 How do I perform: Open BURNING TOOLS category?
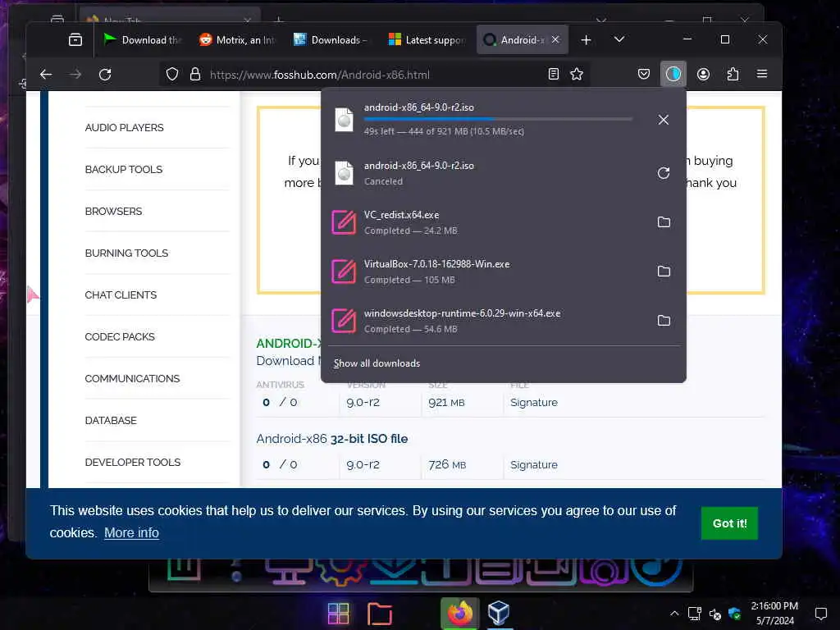pyautogui.click(x=126, y=253)
